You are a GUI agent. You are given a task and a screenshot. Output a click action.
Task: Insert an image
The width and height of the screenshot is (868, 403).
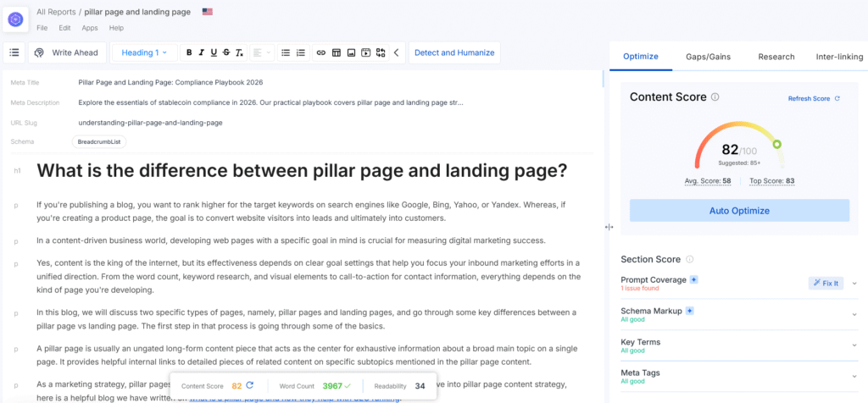[x=350, y=52]
